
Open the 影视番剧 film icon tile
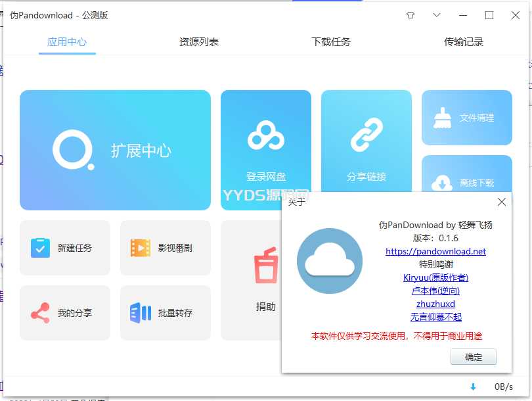click(x=165, y=248)
